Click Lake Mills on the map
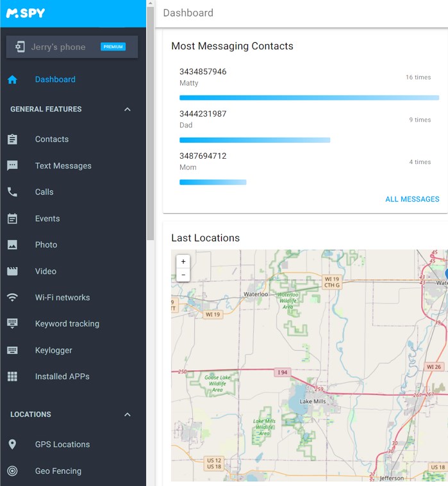Screen dimensions: 448x486 [312, 401]
